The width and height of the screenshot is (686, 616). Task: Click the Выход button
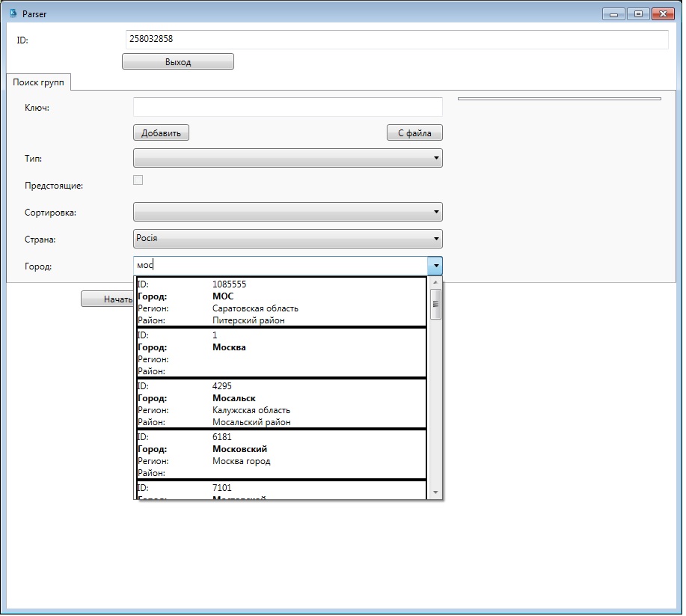pos(178,62)
